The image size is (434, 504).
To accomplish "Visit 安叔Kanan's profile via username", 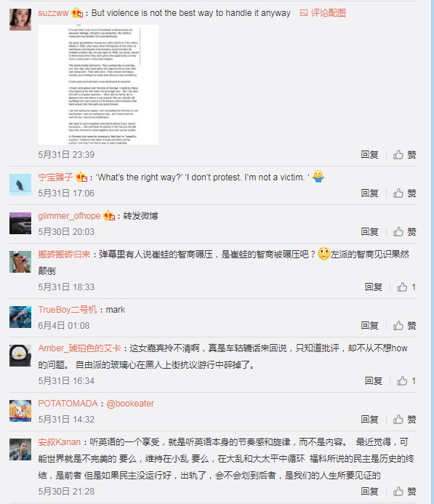I will tap(59, 442).
